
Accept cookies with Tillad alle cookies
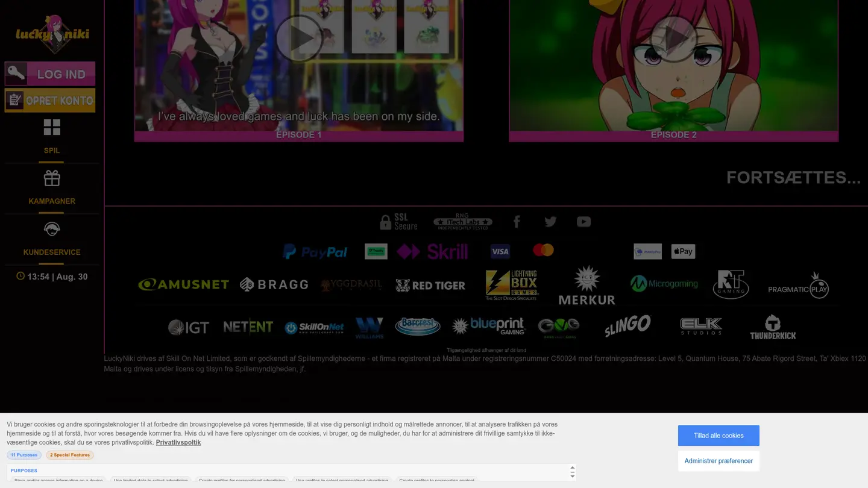coord(719,436)
